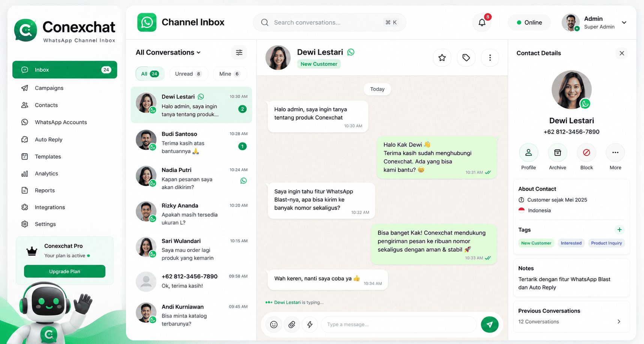Viewport: 644px width, 344px height.
Task: Open Budi Santoso's conversation
Action: pos(191,142)
